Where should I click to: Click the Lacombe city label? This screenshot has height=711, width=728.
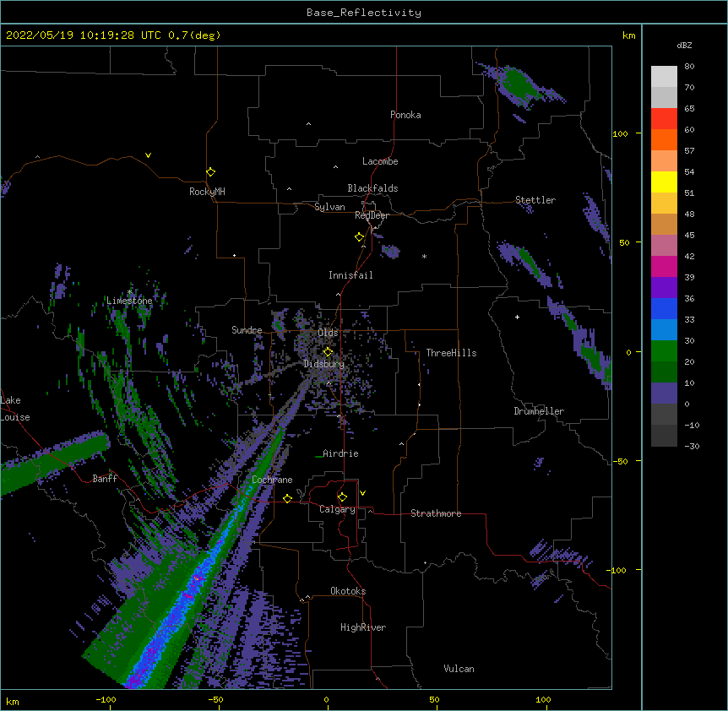pos(380,161)
